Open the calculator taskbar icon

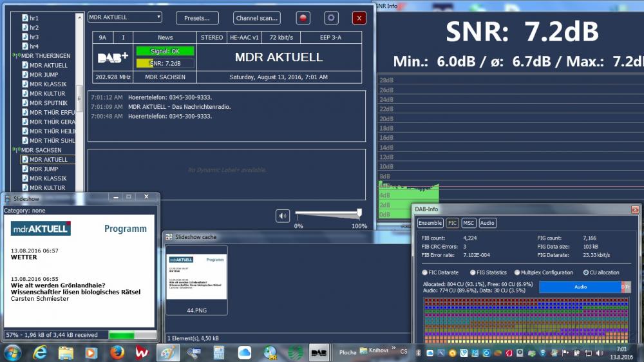pos(219,352)
